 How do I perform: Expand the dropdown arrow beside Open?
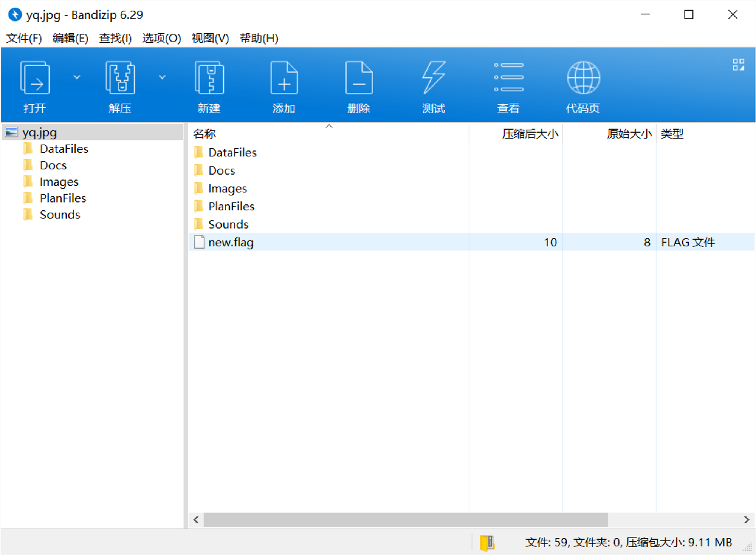(77, 77)
